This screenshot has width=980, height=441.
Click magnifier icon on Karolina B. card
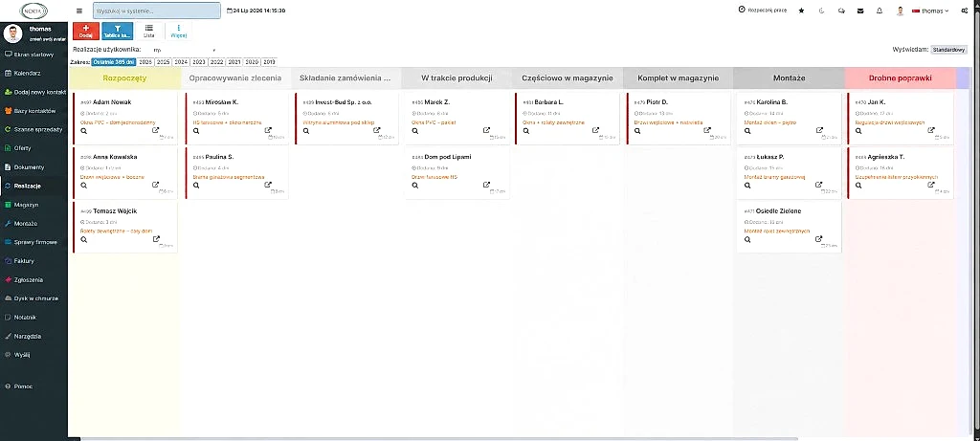[747, 131]
